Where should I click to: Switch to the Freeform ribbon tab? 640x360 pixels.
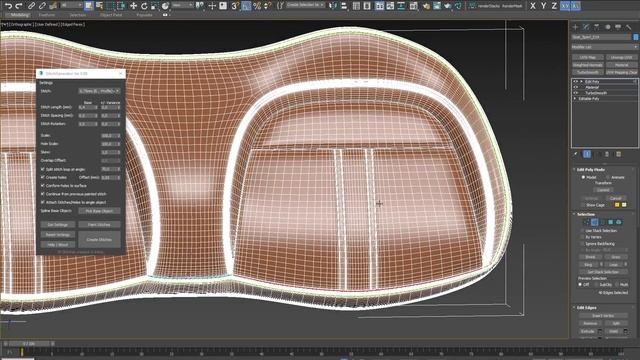[x=47, y=15]
